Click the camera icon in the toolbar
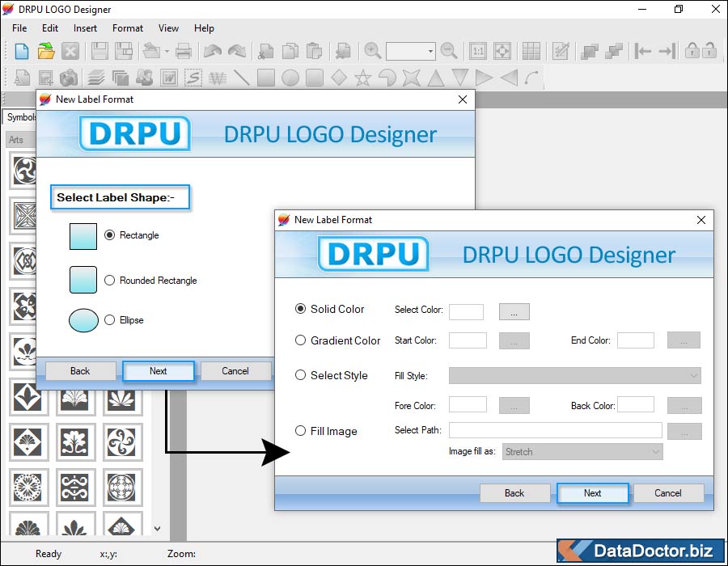 click(x=69, y=78)
